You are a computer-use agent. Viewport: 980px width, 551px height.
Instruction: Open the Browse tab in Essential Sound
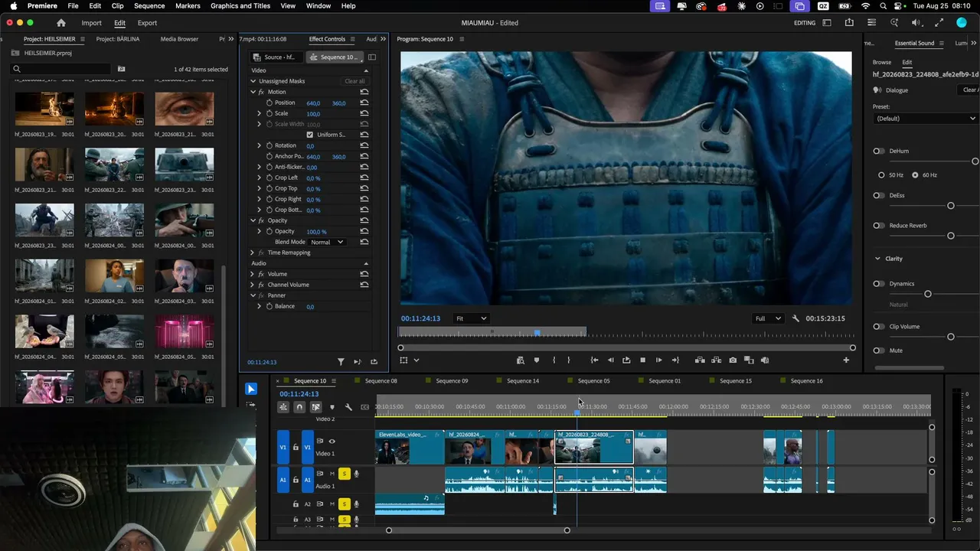click(882, 63)
